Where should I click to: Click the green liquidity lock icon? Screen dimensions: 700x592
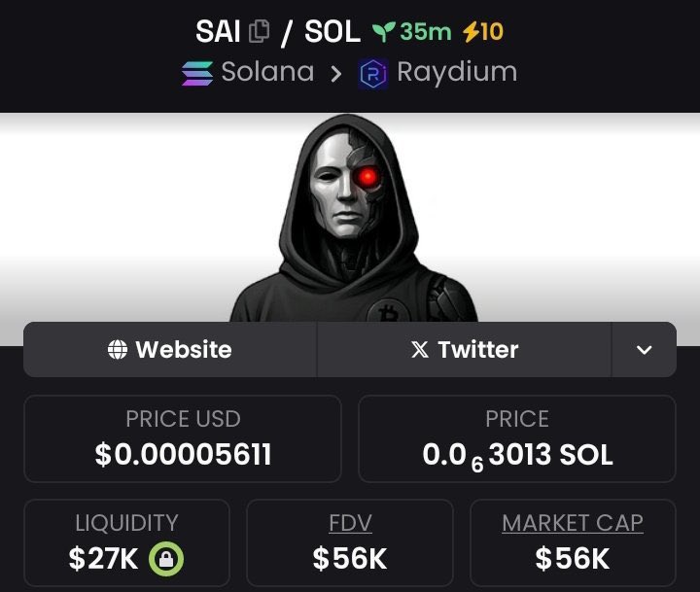point(166,559)
